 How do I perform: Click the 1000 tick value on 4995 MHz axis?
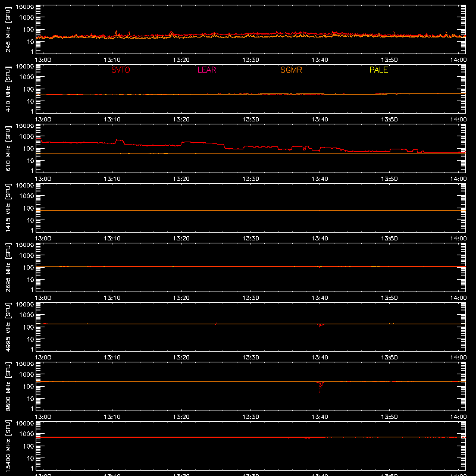(27, 315)
